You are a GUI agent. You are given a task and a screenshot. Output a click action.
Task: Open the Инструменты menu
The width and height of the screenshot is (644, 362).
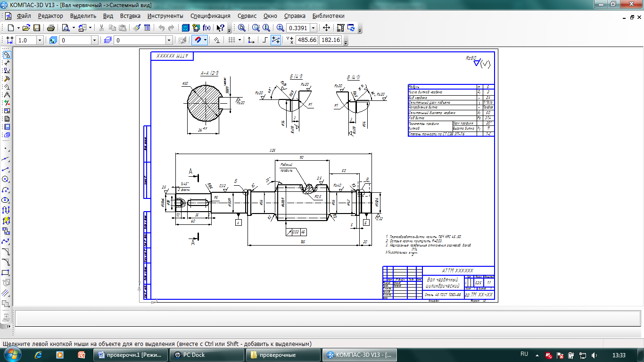[165, 16]
